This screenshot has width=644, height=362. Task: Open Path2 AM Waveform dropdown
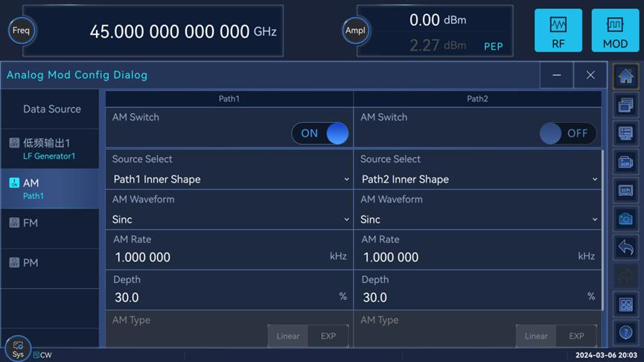(478, 219)
